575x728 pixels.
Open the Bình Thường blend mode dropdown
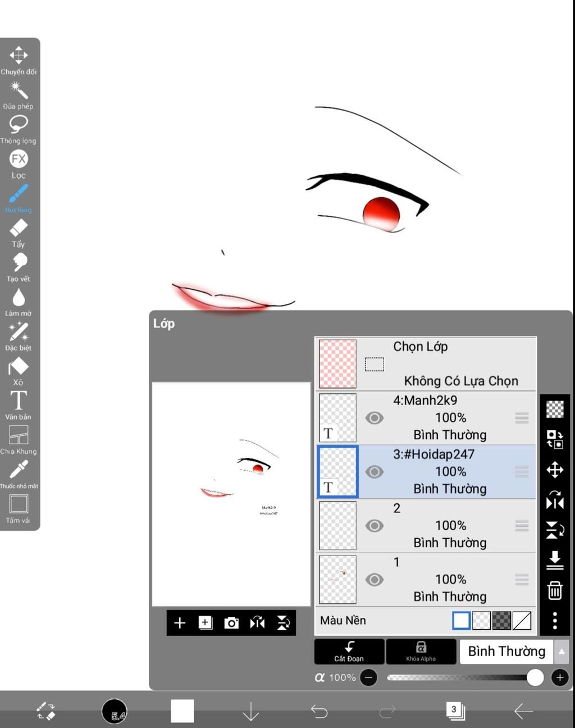coord(506,652)
